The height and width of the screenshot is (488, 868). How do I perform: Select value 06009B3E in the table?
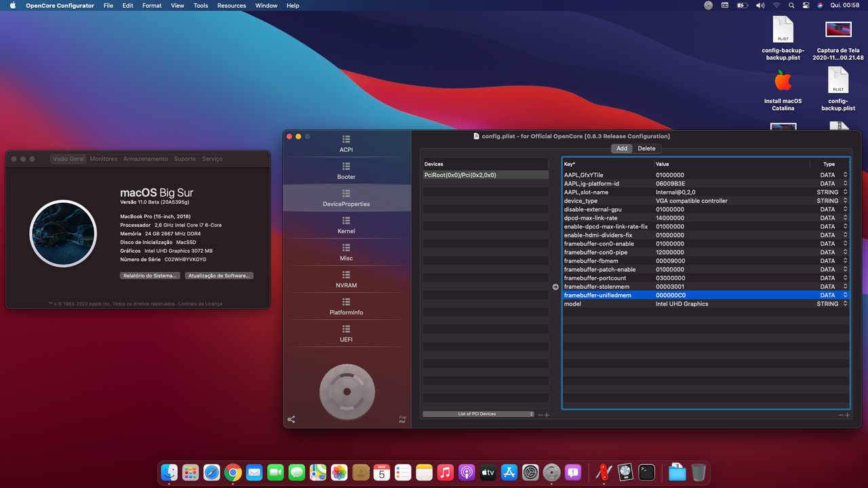[671, 184]
